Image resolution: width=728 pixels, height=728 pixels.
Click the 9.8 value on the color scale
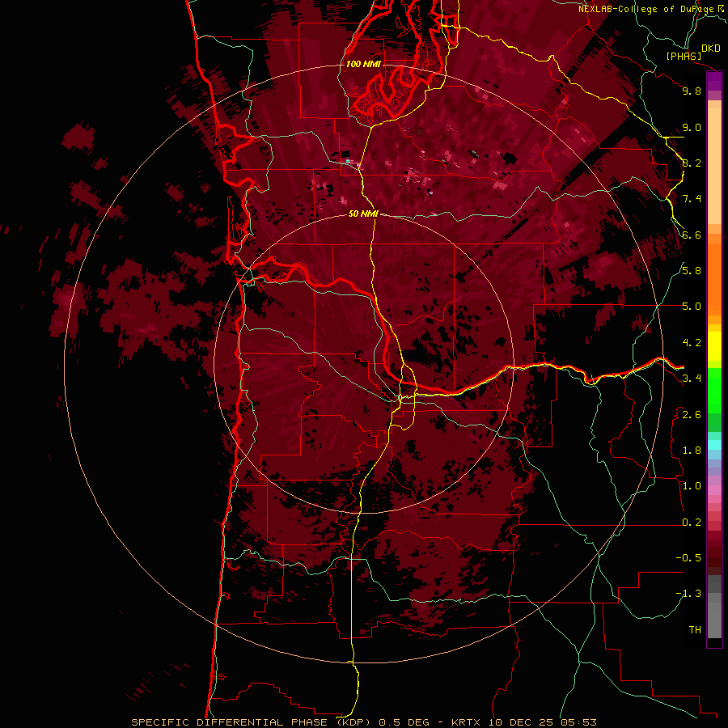click(x=692, y=91)
